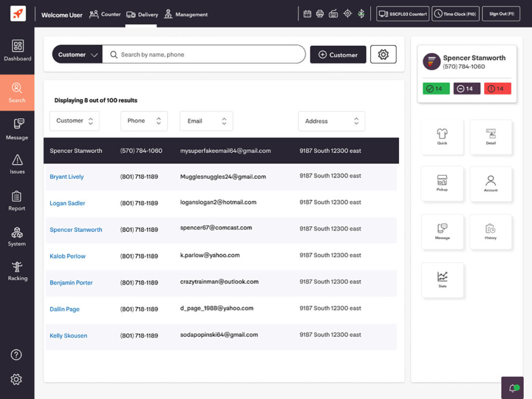The width and height of the screenshot is (532, 399).
Task: Switch to the Counter tab
Action: coord(105,15)
